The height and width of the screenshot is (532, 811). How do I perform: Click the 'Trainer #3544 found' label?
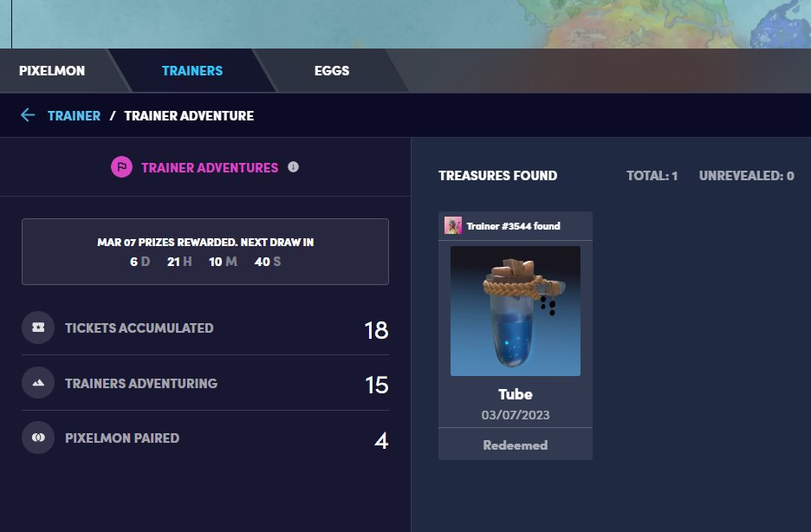[x=513, y=226]
